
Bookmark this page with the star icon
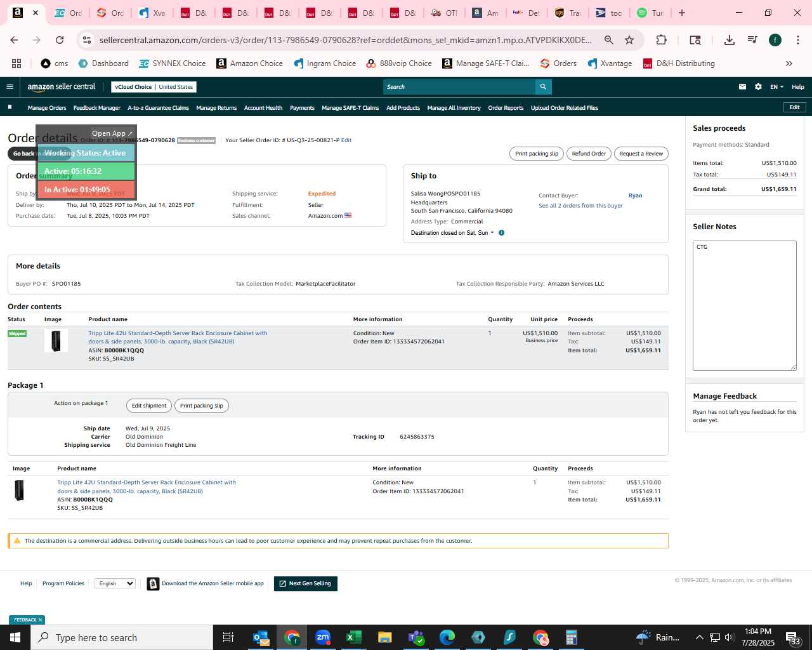pos(629,40)
